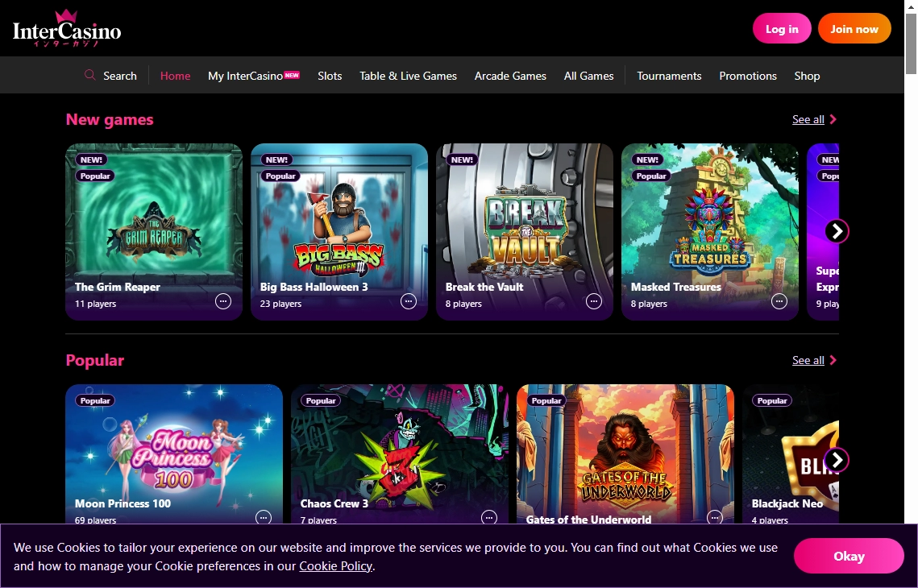Viewport: 918px width, 588px height.
Task: Open The Grim Reaper game thumbnail
Action: [154, 232]
